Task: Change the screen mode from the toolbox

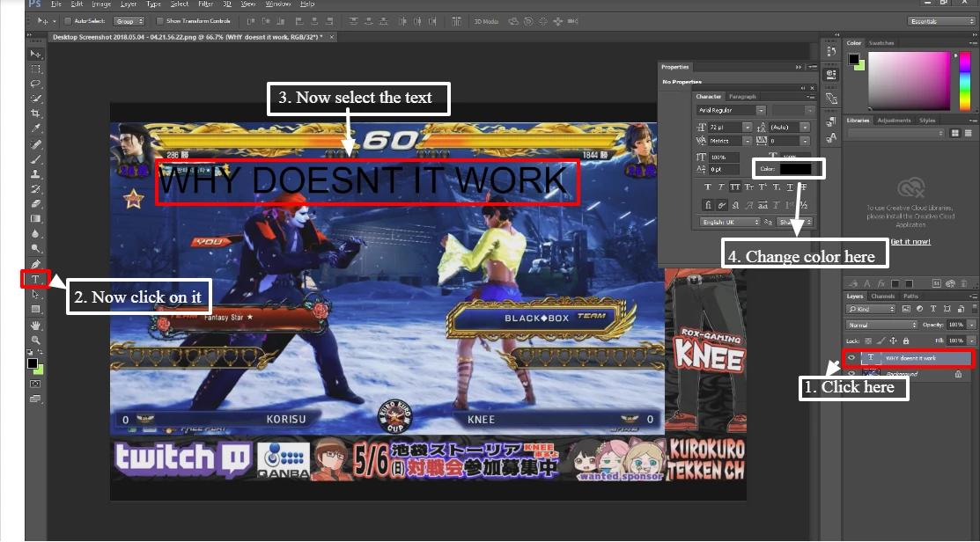Action: click(x=35, y=399)
